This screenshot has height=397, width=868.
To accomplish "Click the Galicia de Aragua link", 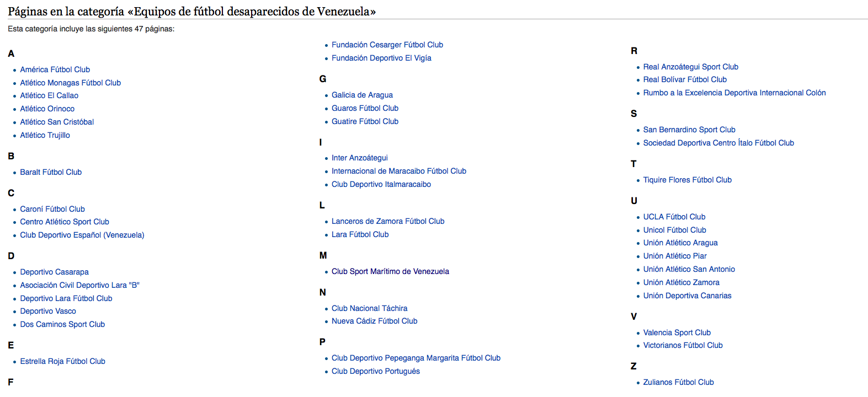I will coord(362,95).
